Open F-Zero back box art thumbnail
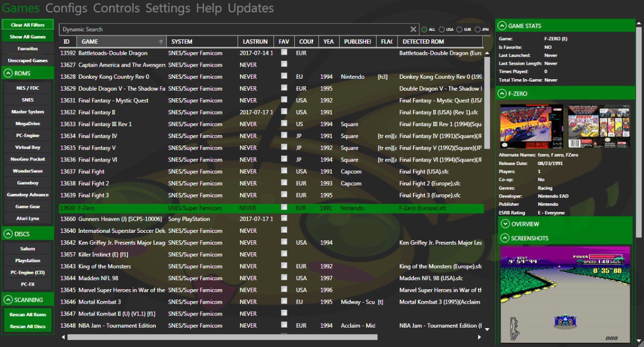Screen dimensions: 644x347 coord(599,127)
